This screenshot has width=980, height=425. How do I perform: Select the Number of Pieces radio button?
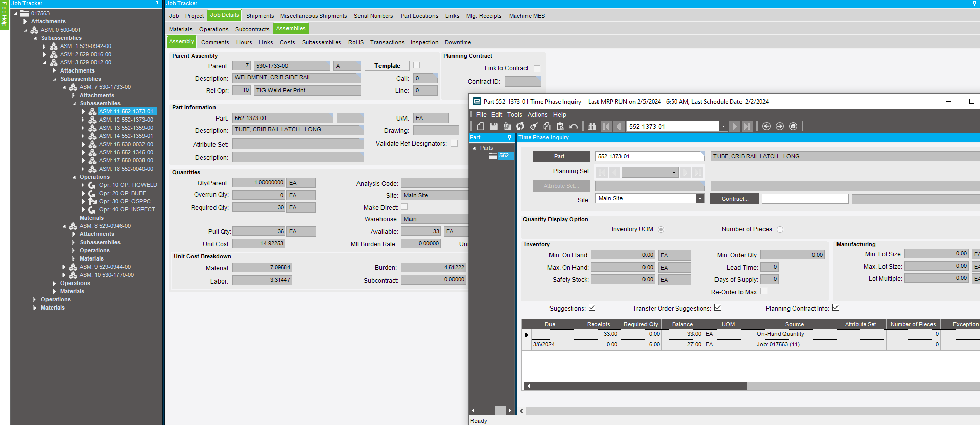(x=780, y=230)
